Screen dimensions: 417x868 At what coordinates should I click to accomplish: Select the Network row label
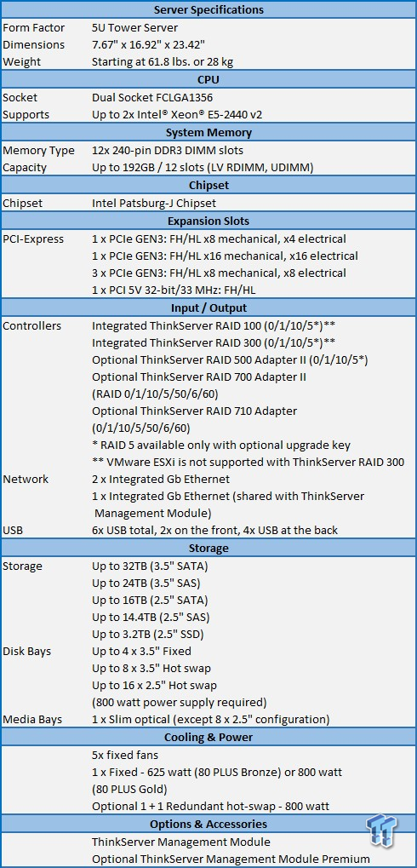tap(26, 479)
